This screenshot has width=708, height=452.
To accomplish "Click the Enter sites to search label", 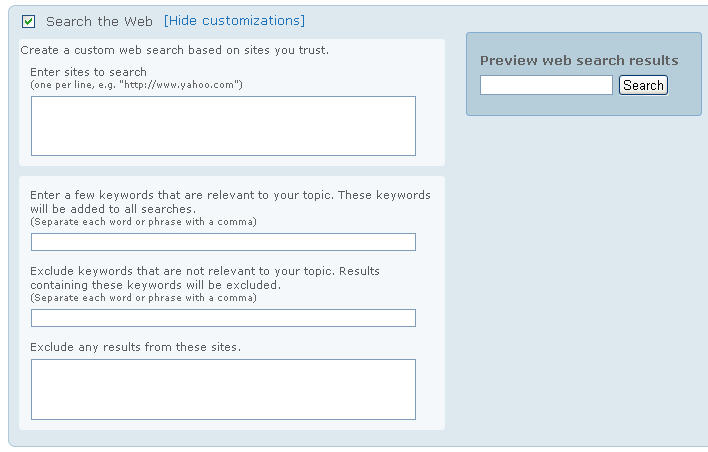I will pyautogui.click(x=88, y=72).
